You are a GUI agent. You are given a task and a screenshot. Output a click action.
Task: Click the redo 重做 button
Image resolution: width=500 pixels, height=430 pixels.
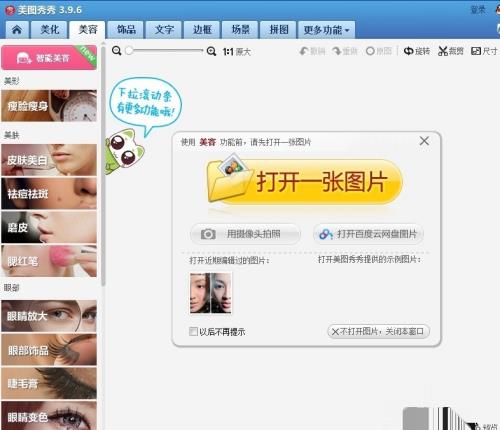click(345, 51)
